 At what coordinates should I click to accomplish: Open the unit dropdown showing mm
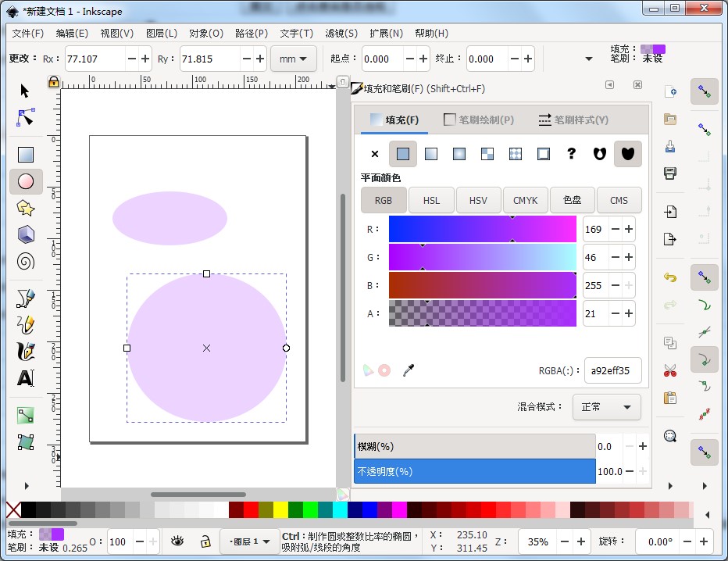click(293, 59)
